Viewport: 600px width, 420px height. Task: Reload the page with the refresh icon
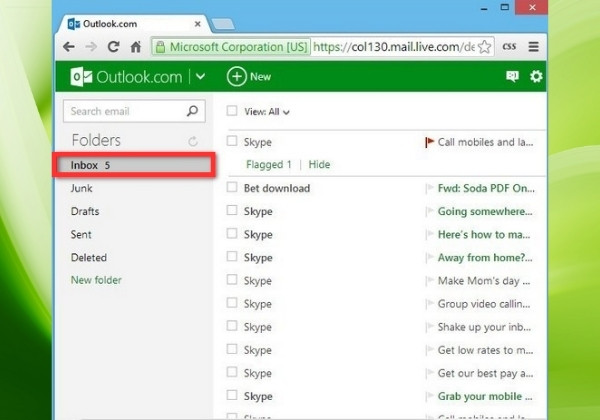click(x=113, y=47)
